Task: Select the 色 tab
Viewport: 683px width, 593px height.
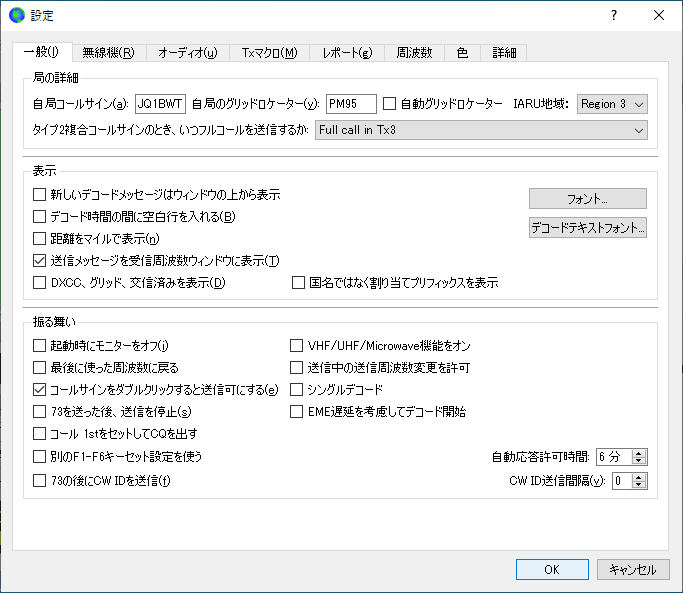Action: click(x=462, y=53)
